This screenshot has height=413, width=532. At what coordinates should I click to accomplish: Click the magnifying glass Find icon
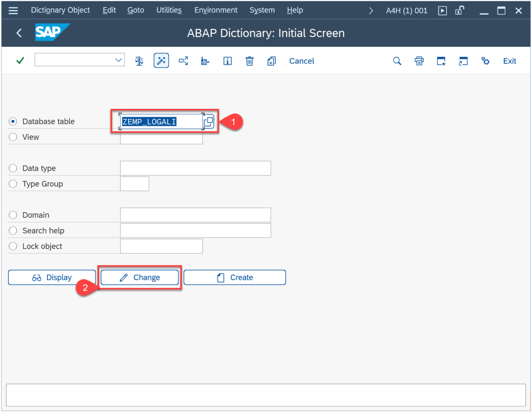pyautogui.click(x=397, y=61)
